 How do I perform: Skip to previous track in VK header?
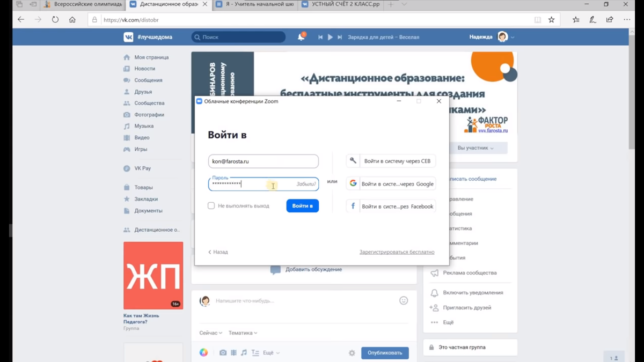pos(320,37)
